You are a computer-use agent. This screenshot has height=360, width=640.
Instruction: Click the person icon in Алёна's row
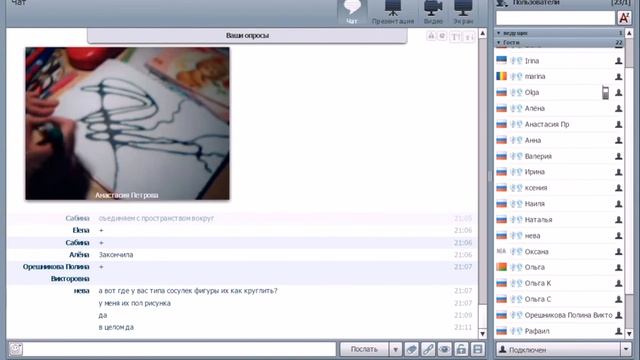(619, 108)
